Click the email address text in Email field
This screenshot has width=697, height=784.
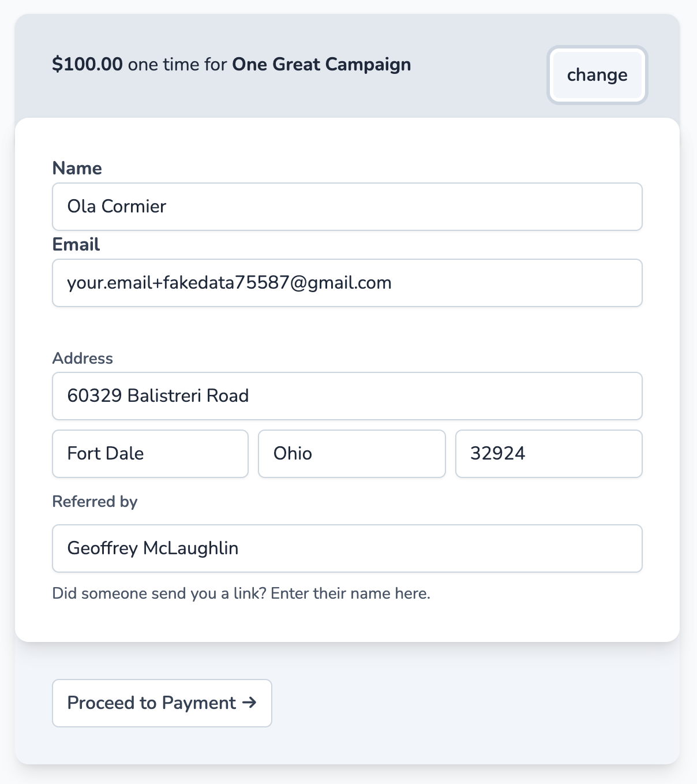click(229, 282)
